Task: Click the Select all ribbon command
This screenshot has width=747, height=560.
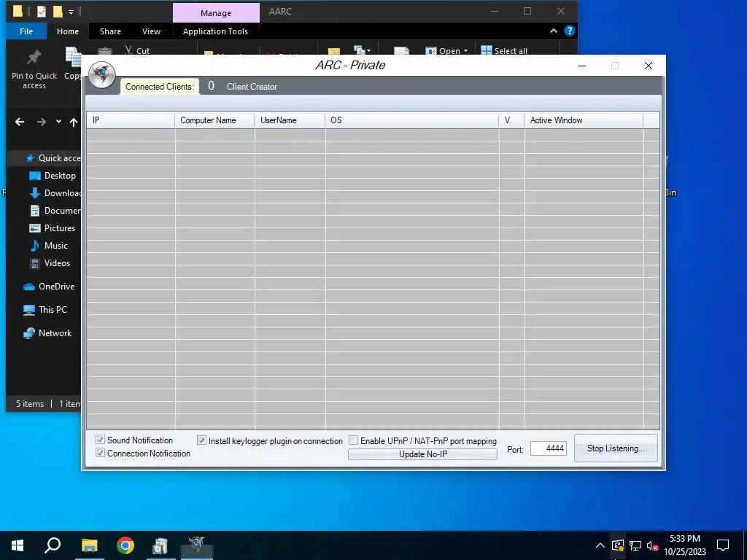Action: point(504,50)
